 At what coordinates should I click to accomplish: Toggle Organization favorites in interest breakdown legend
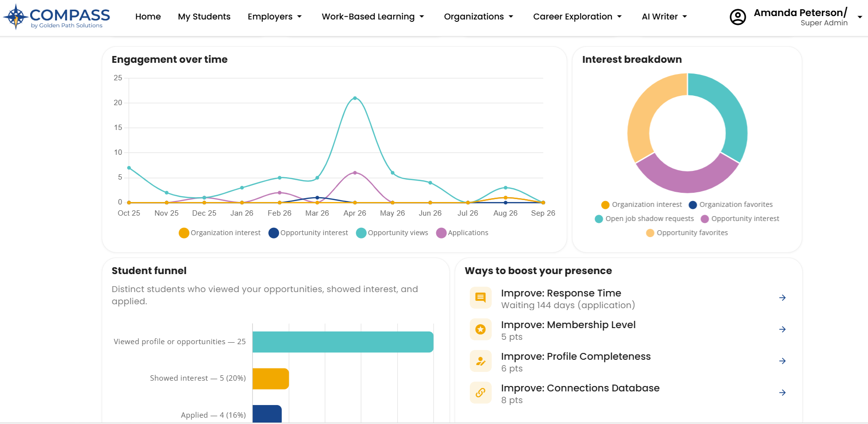[731, 205]
